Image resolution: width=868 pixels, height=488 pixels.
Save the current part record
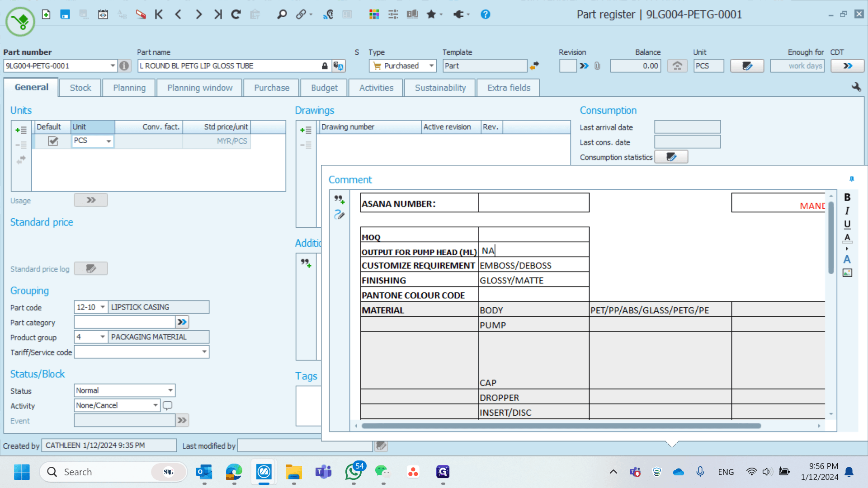[65, 14]
